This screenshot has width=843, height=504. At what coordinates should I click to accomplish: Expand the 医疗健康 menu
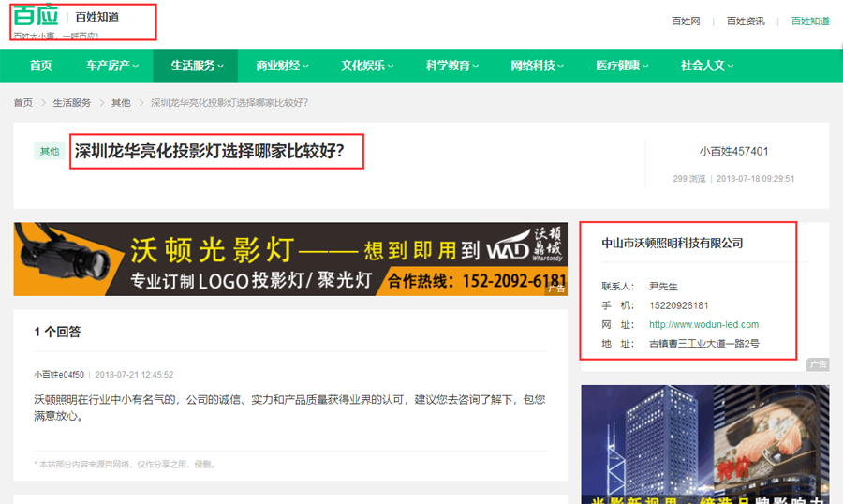coord(622,66)
